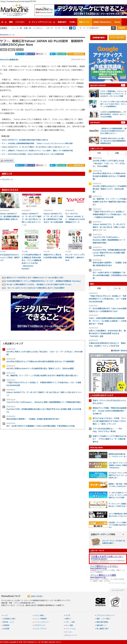The height and width of the screenshot is (644, 127).
Task: Click the small MarkeZine logo in Job Board
Action: (x=94, y=130)
